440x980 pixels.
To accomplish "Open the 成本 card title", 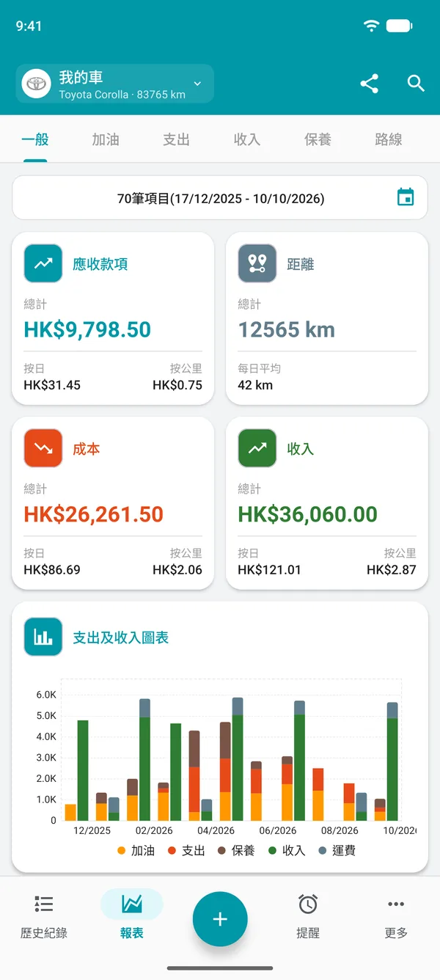I will (87, 449).
